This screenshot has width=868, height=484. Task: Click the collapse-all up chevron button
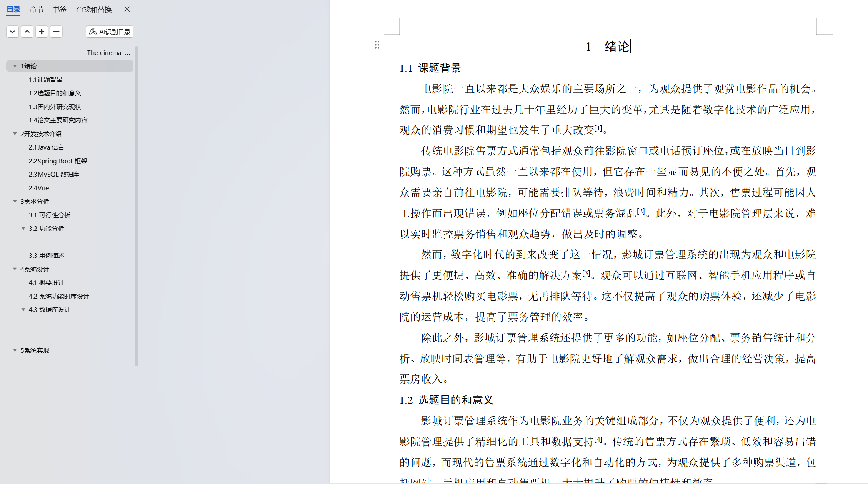tap(27, 32)
